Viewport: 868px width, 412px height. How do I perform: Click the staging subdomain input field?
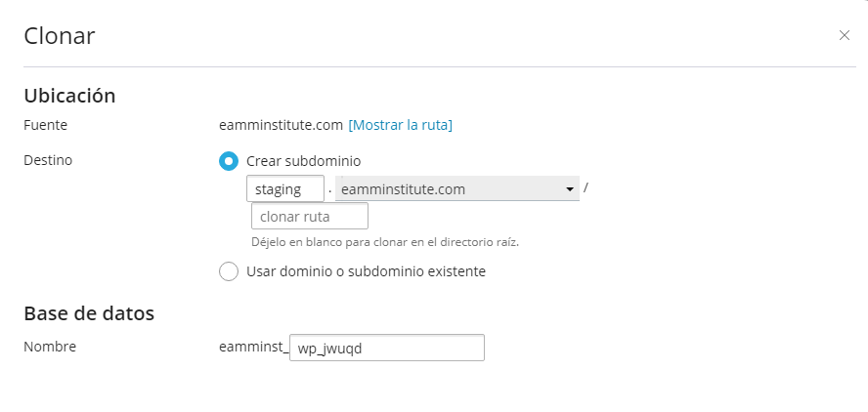coord(285,189)
